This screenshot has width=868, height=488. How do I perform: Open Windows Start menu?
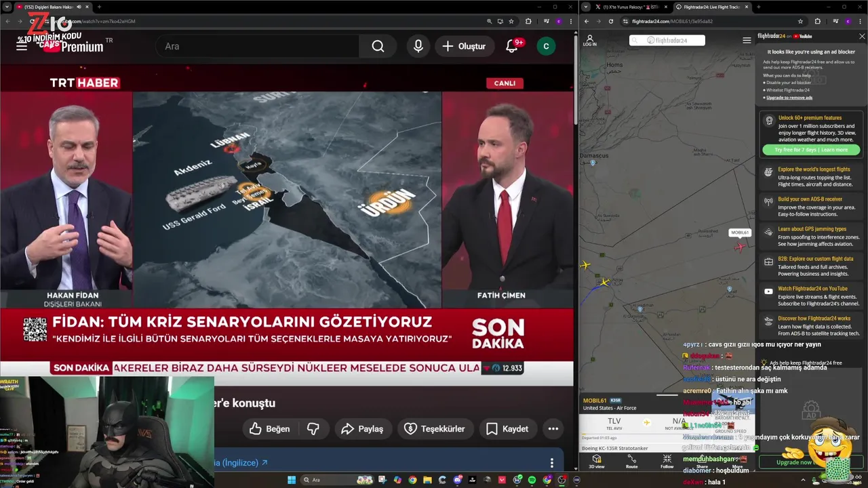point(292,480)
